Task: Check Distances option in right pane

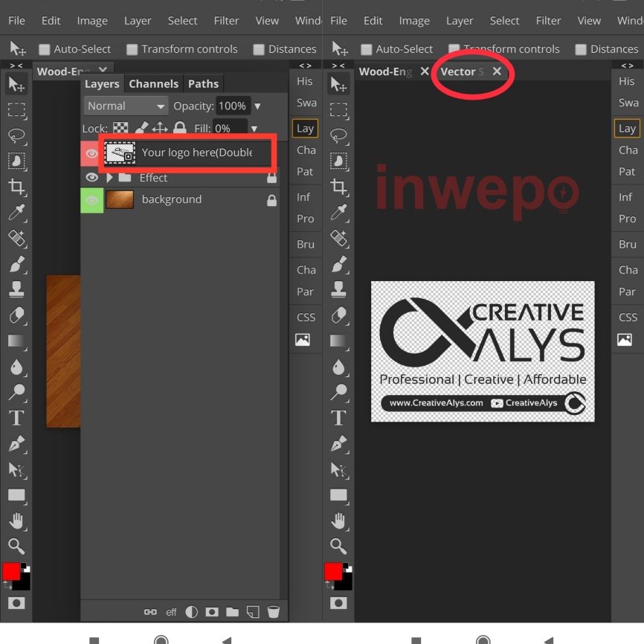Action: click(x=607, y=49)
